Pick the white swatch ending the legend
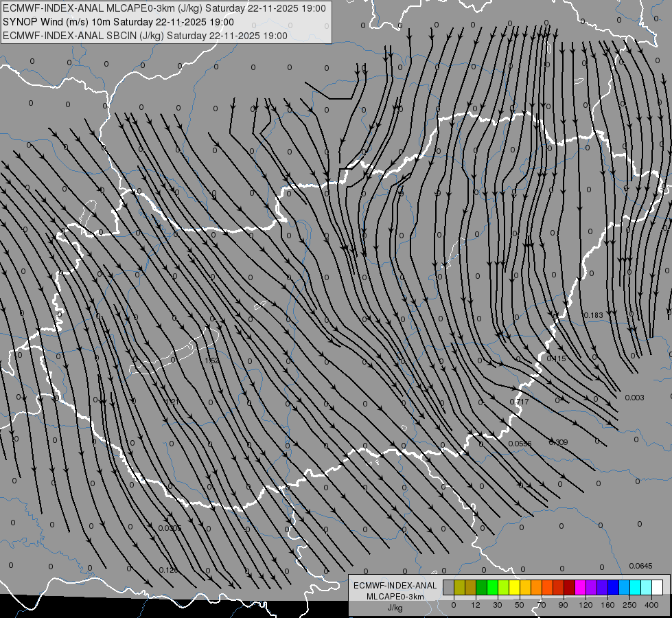This screenshot has width=672, height=618. pos(657,587)
